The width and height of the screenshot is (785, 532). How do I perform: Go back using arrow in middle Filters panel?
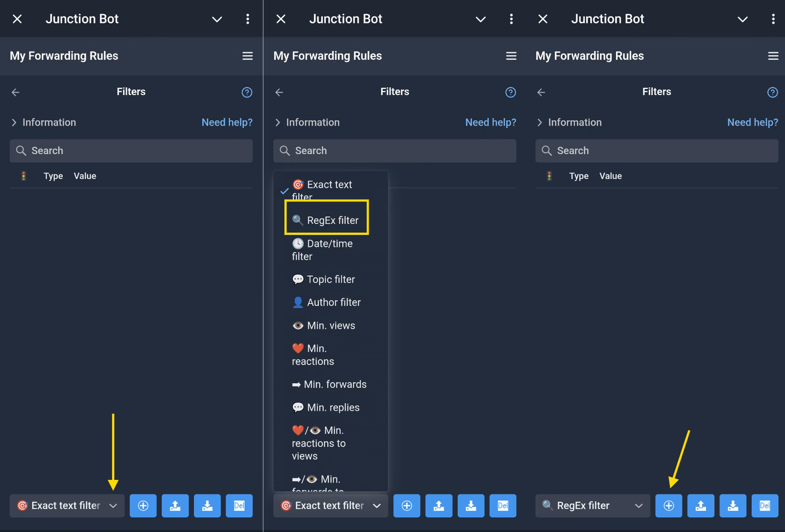pyautogui.click(x=279, y=92)
